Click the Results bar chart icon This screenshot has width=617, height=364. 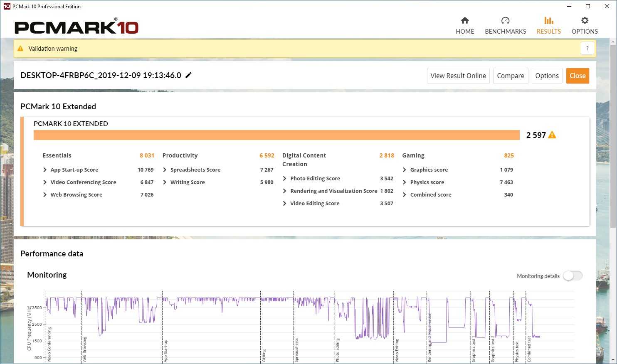(548, 20)
